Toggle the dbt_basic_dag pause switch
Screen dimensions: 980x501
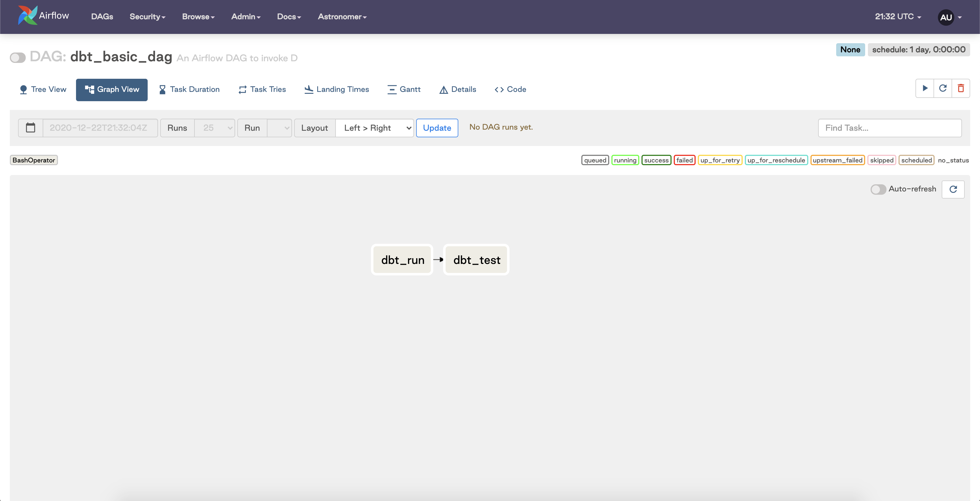(x=17, y=58)
